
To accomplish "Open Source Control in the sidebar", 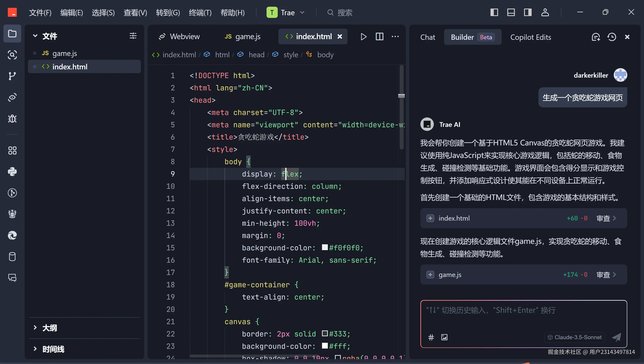I will point(12,76).
